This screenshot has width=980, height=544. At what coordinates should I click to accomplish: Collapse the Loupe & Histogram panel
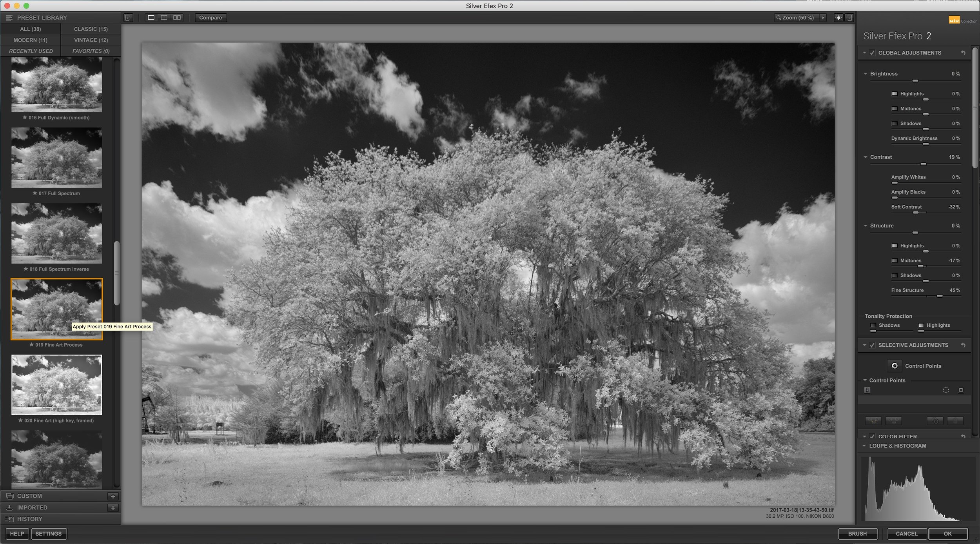pos(864,446)
